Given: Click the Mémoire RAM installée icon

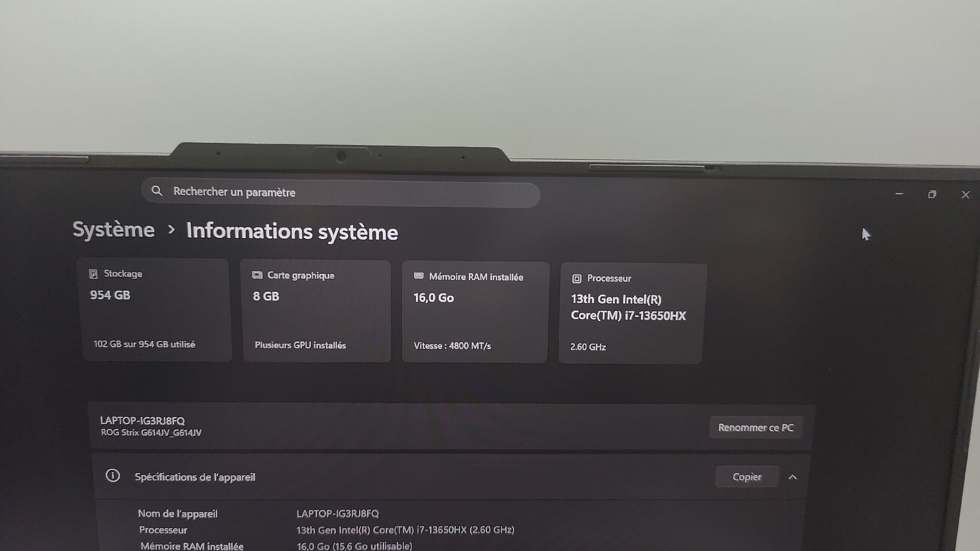Looking at the screenshot, I should coord(419,276).
